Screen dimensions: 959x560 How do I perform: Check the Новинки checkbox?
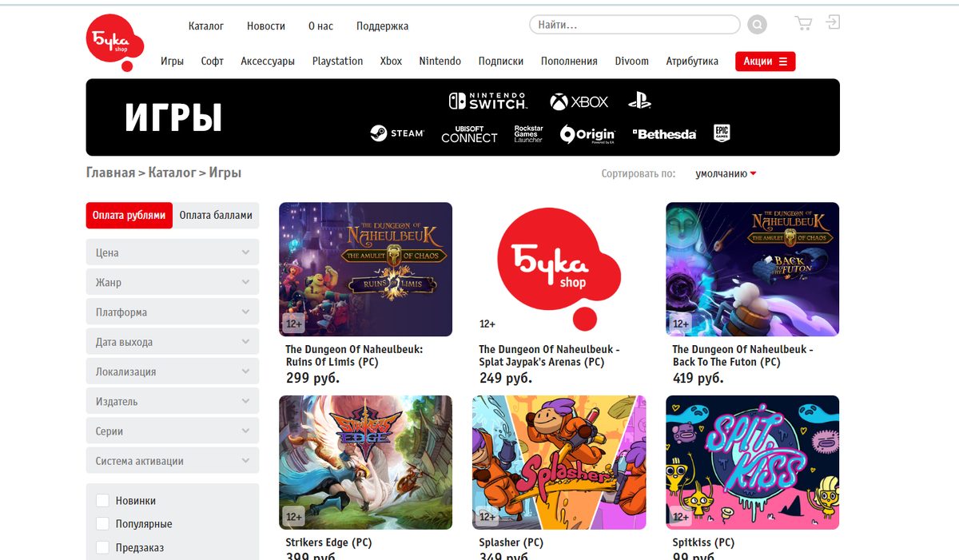pos(102,501)
